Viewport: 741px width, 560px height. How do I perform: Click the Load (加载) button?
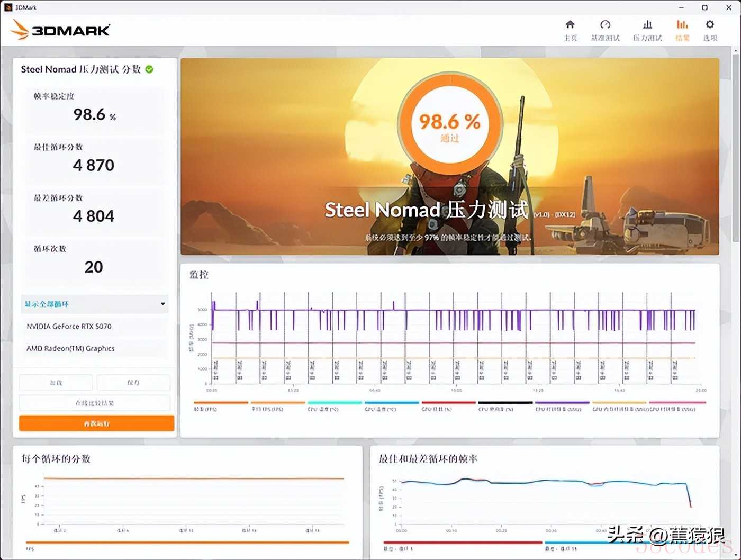56,382
